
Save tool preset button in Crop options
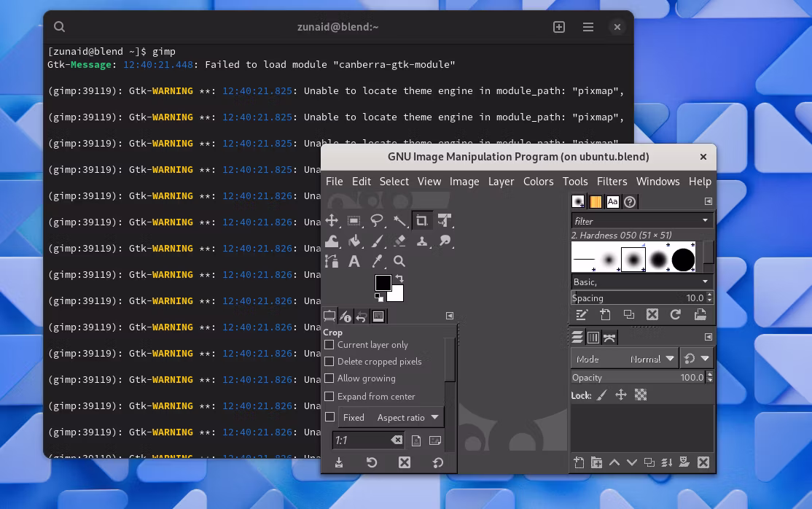339,462
